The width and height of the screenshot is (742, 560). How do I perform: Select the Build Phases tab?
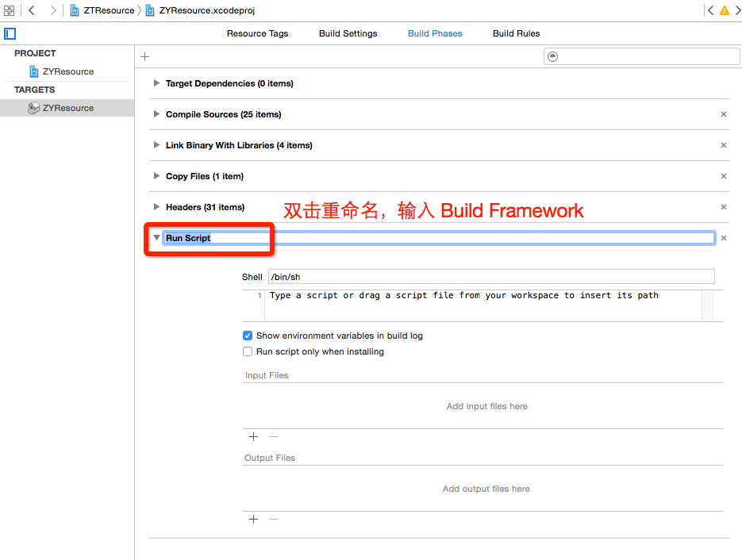435,33
